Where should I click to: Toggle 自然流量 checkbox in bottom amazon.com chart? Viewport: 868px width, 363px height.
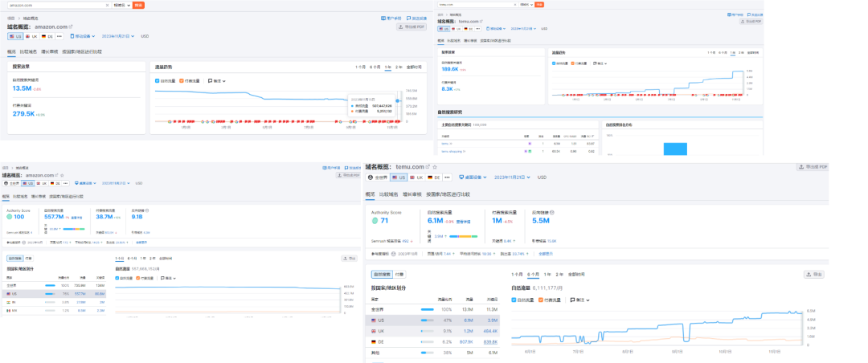(x=117, y=278)
